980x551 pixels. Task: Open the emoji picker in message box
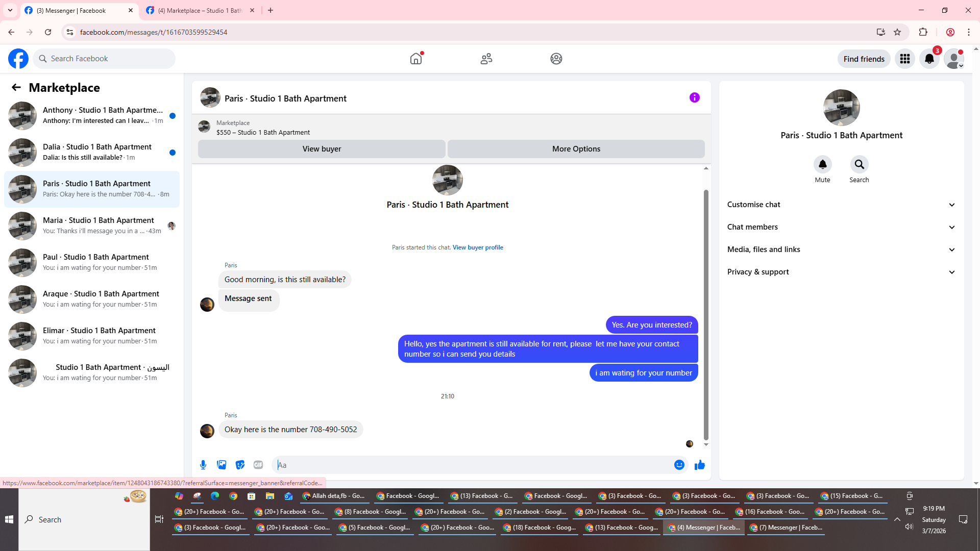[679, 465]
